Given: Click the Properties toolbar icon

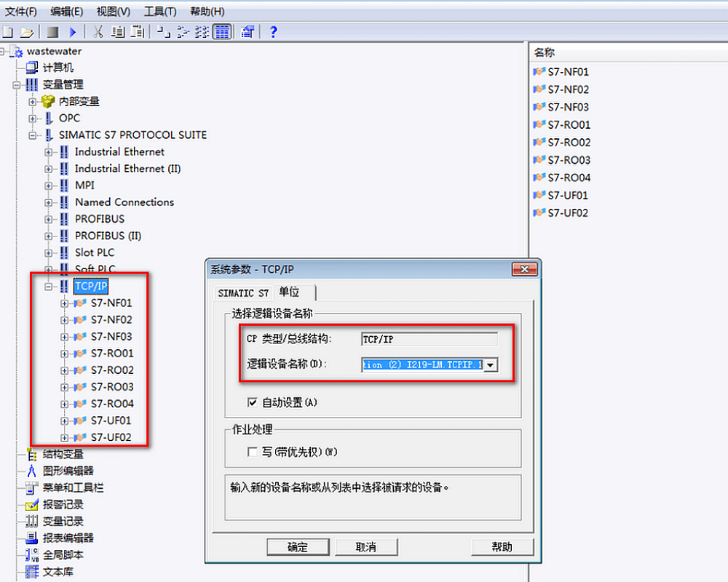Looking at the screenshot, I should [x=248, y=32].
